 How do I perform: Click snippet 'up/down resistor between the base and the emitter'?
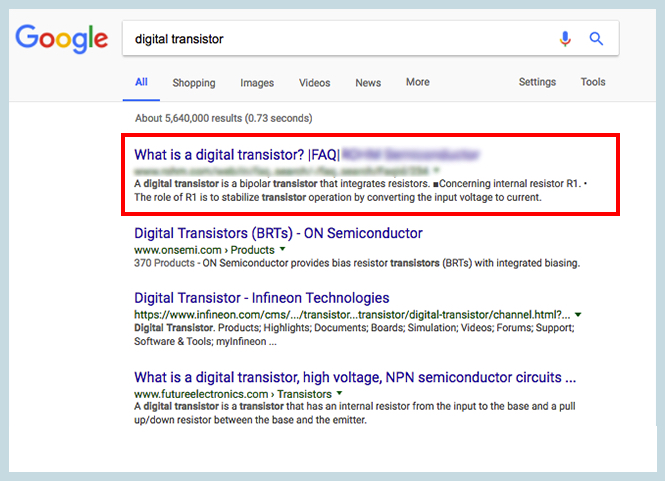(250, 420)
